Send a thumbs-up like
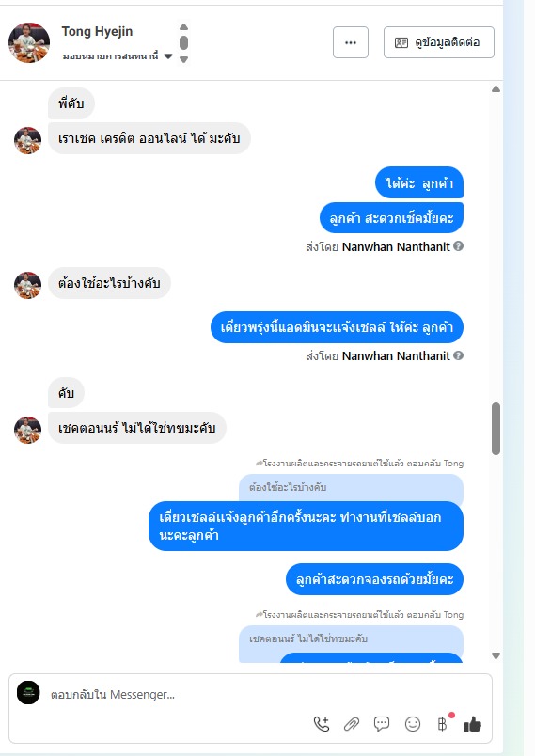The height and width of the screenshot is (756, 535). pyautogui.click(x=472, y=724)
